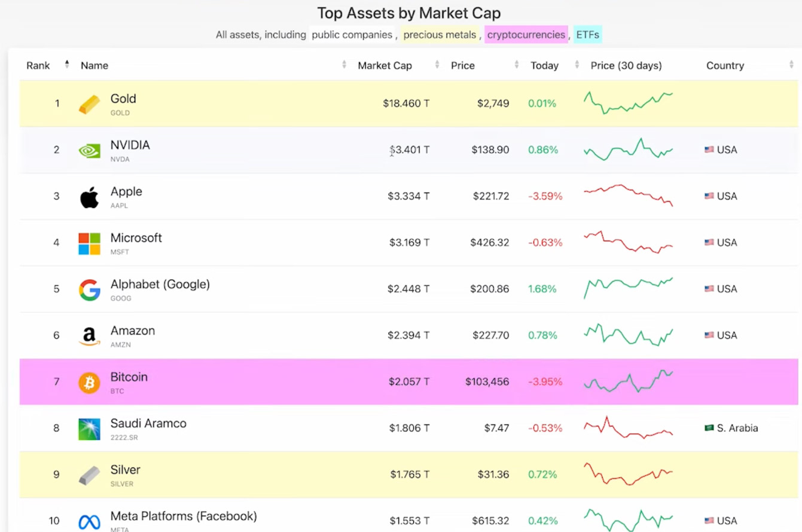
Task: Click the NVIDIA logo icon
Action: 90,151
